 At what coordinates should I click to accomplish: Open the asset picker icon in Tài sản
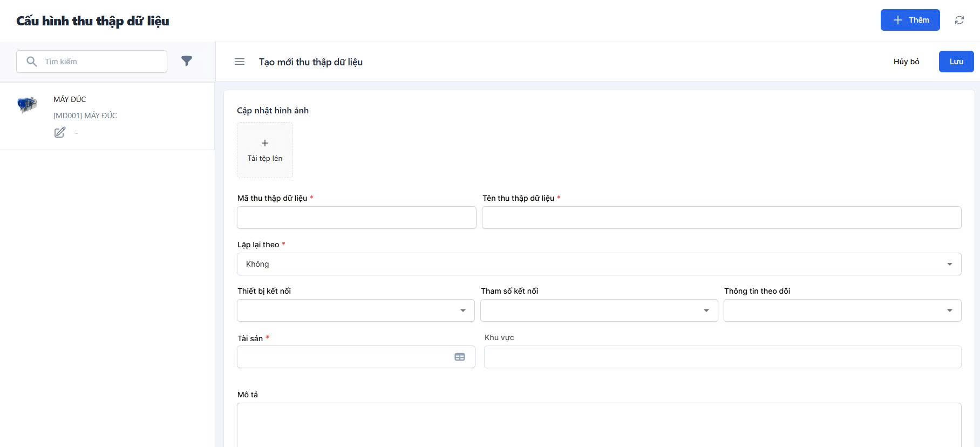[459, 357]
